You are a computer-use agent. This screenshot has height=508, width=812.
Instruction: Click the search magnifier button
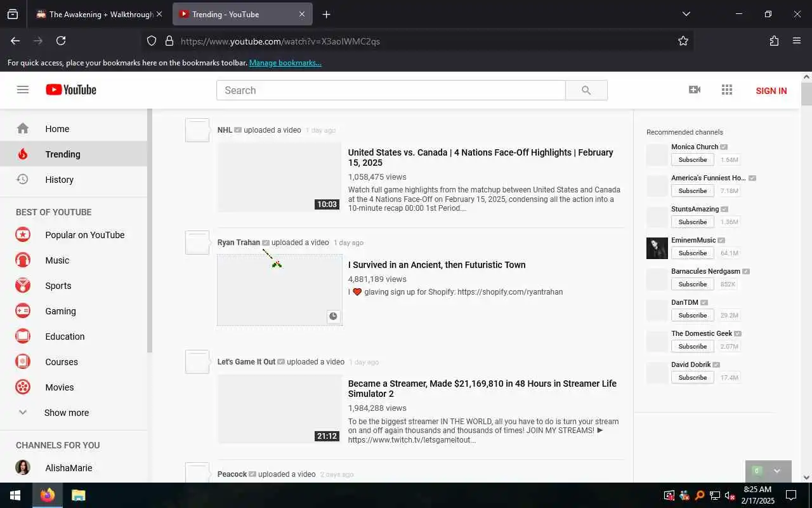(x=586, y=90)
